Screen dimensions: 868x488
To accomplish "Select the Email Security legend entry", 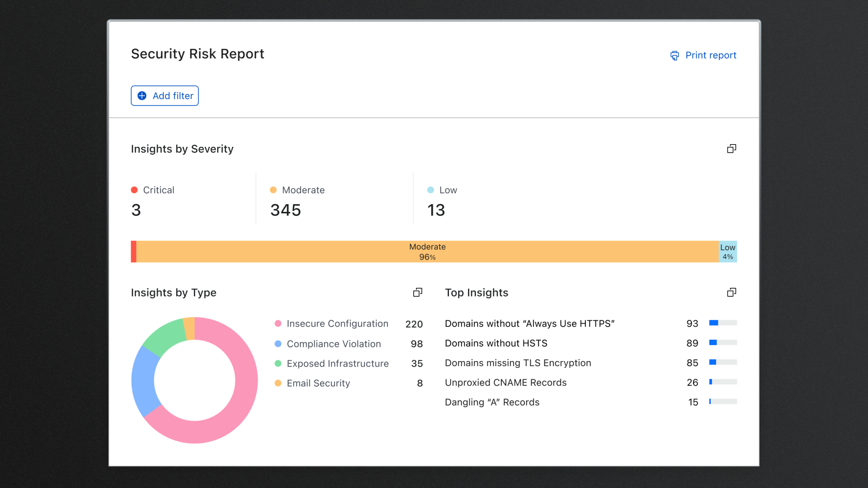I will (318, 383).
